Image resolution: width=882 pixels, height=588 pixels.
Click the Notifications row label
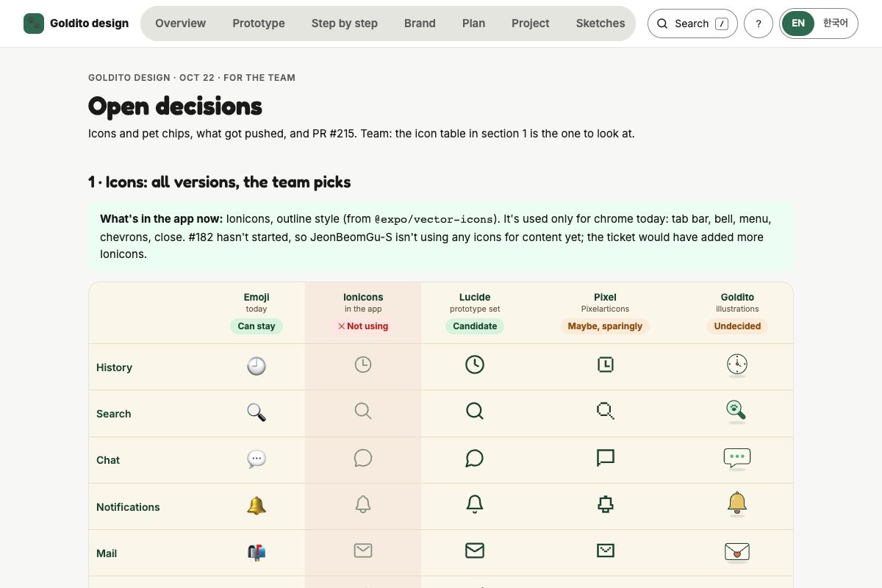[128, 507]
